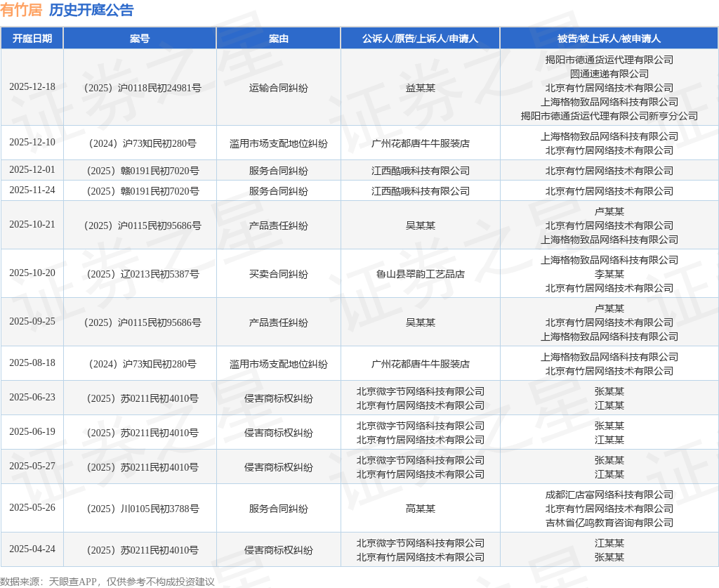Click 上海格物致品网络科技有限公司 in the 2025-10-20 row
The image size is (719, 588).
point(609,260)
